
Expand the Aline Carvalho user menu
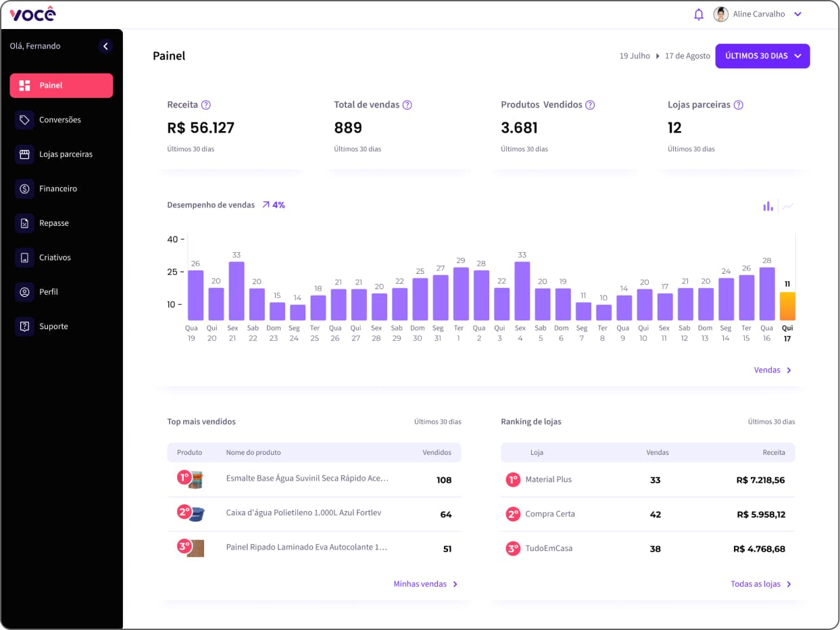coord(797,14)
